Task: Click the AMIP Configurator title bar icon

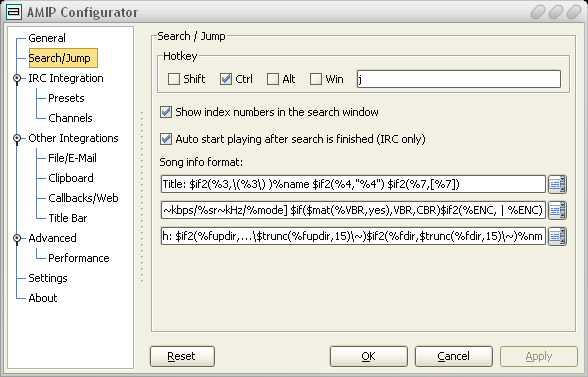Action: point(14,12)
